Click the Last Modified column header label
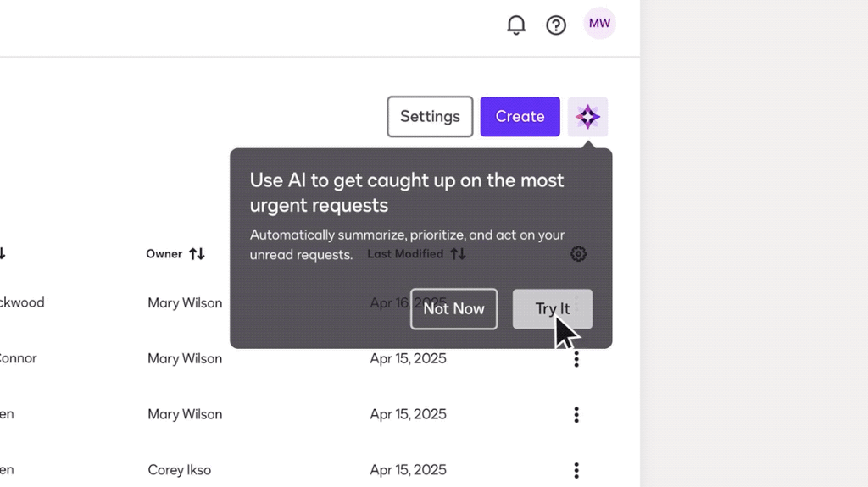Image resolution: width=868 pixels, height=487 pixels. click(x=405, y=254)
